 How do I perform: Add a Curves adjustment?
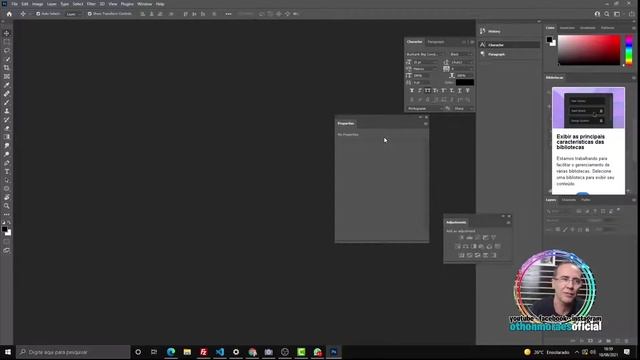coord(478,238)
